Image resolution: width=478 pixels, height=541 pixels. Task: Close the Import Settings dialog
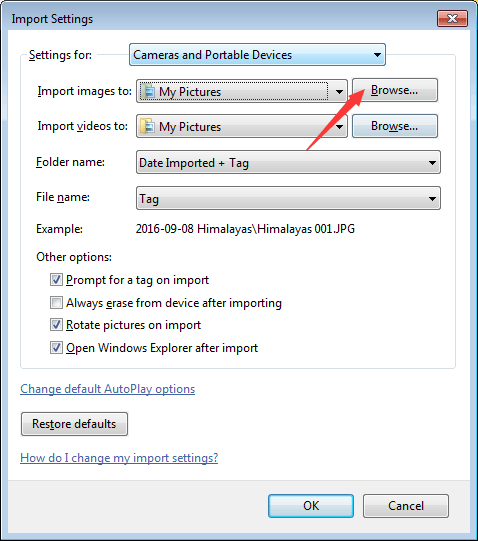click(452, 18)
